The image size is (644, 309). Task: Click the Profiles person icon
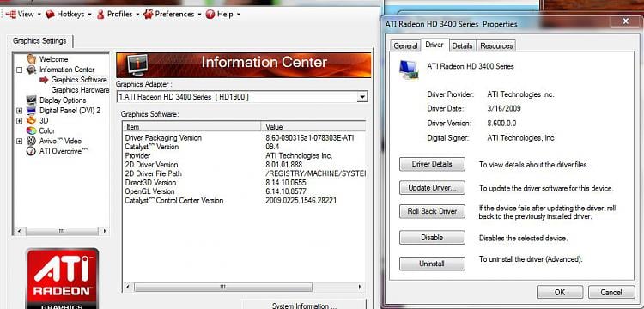coord(100,15)
